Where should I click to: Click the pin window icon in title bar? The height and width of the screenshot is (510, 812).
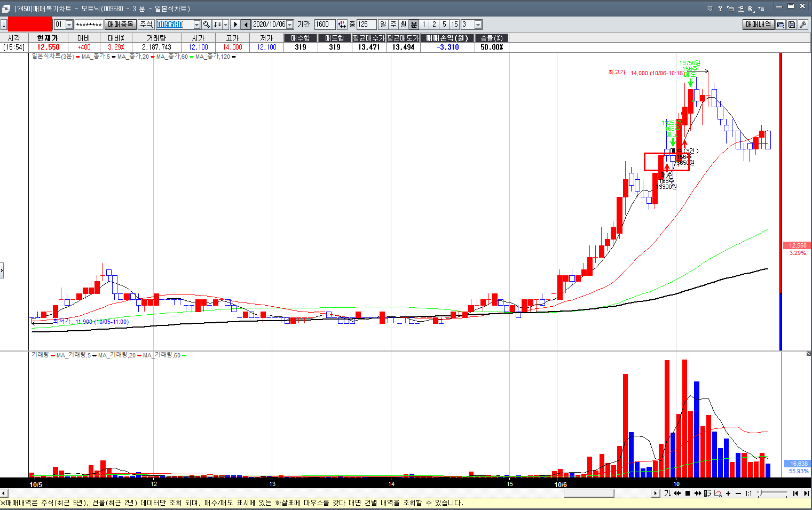tap(740, 9)
